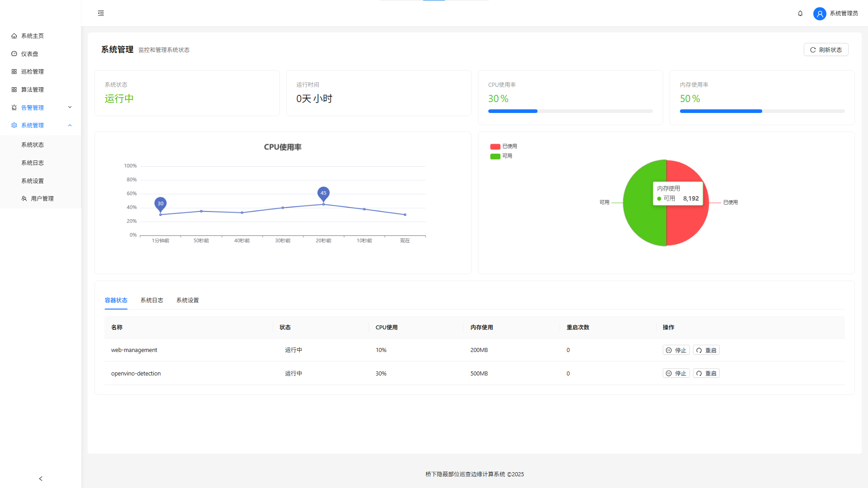Screen dimensions: 868x488
Task: Stop the web-management container
Action: [676, 350]
